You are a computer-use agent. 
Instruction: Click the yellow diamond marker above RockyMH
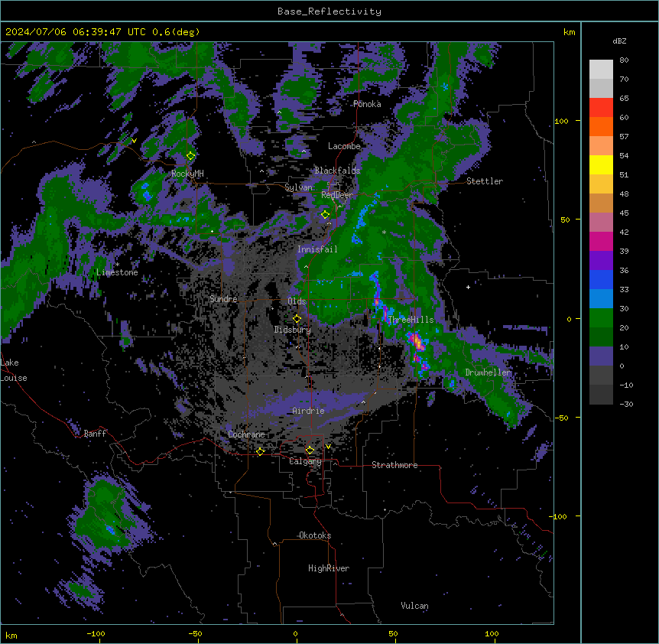click(191, 156)
